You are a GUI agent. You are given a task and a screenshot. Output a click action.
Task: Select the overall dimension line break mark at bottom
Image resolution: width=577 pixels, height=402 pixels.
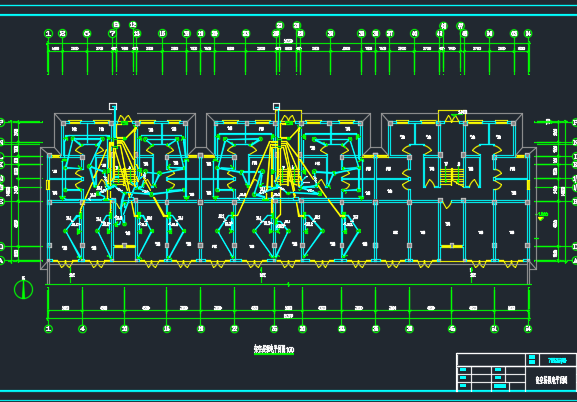pos(288,285)
